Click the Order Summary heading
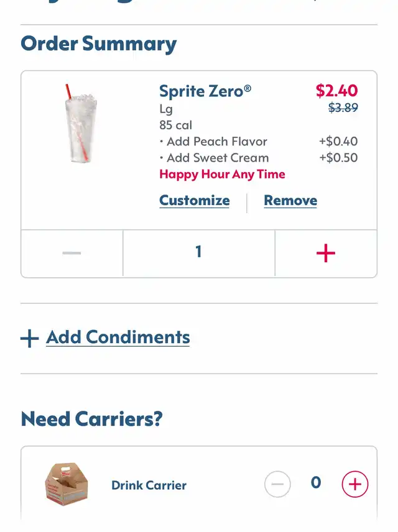This screenshot has height=532, width=398. [x=99, y=44]
